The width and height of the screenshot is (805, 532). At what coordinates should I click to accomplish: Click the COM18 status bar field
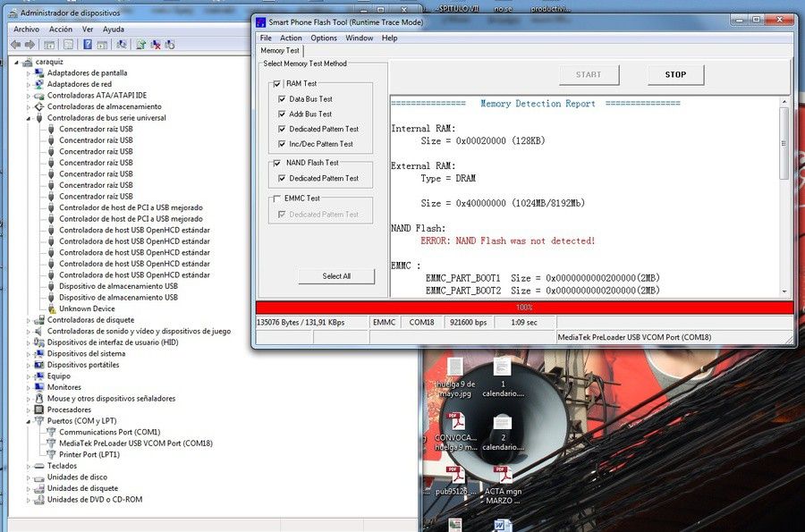tap(421, 322)
